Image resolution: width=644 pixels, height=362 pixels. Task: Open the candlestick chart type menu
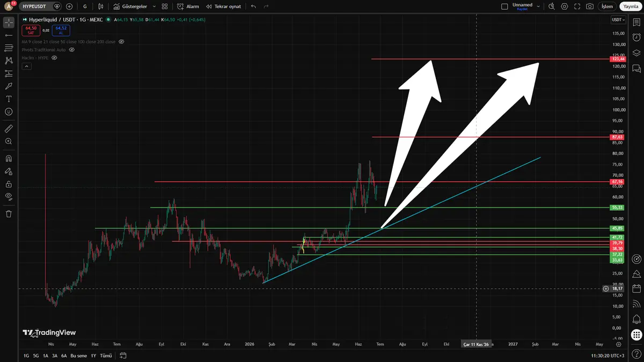click(x=102, y=6)
